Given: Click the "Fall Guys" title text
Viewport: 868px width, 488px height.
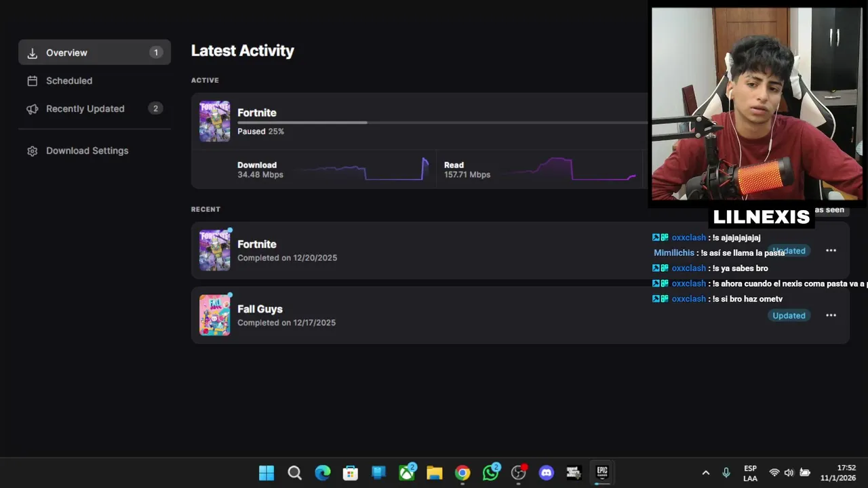Looking at the screenshot, I should tap(260, 309).
